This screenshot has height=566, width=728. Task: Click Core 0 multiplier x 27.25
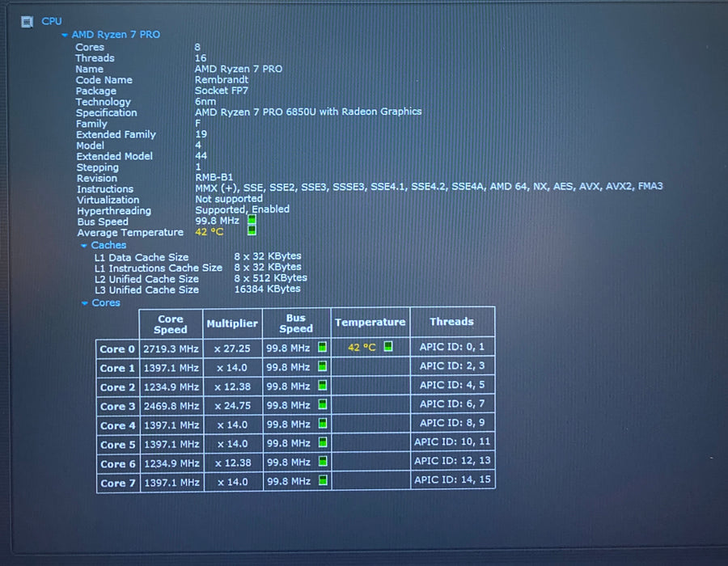click(232, 348)
